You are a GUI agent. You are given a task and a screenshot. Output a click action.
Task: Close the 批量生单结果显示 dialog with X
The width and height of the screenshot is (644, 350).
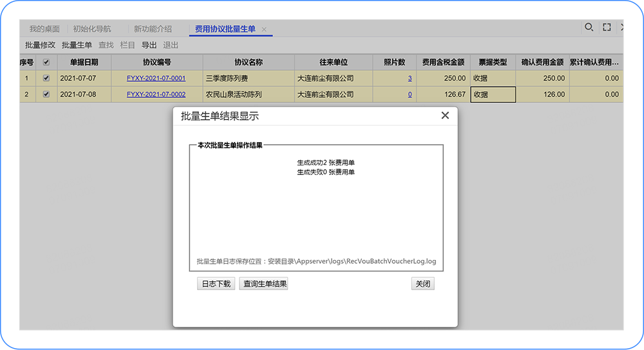coord(444,116)
